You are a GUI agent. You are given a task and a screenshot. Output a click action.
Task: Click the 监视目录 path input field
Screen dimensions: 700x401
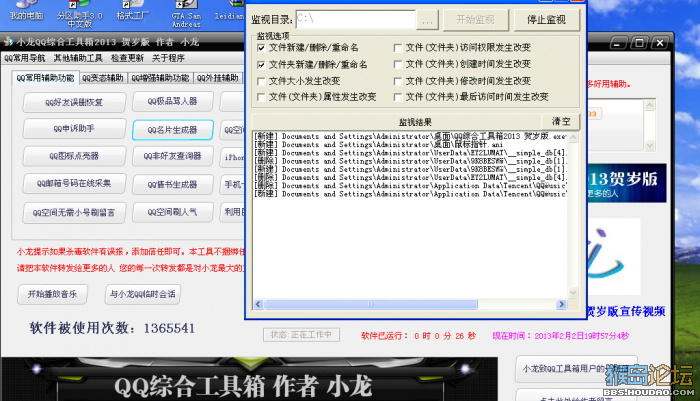click(x=356, y=19)
